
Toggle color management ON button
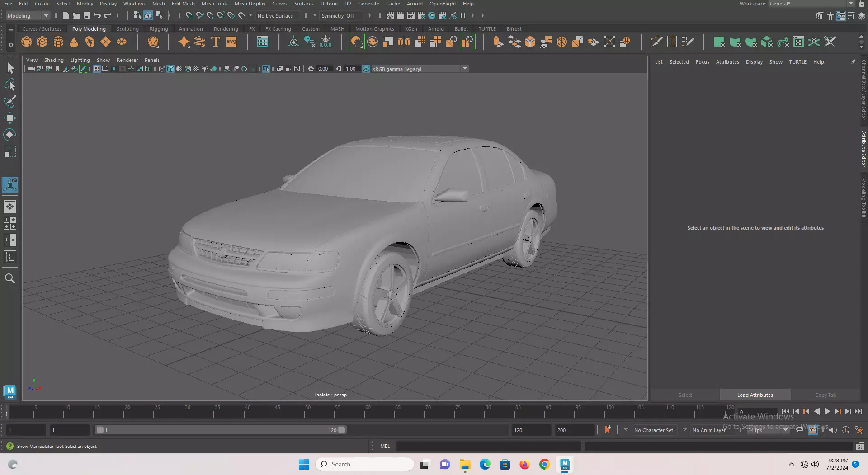[366, 69]
